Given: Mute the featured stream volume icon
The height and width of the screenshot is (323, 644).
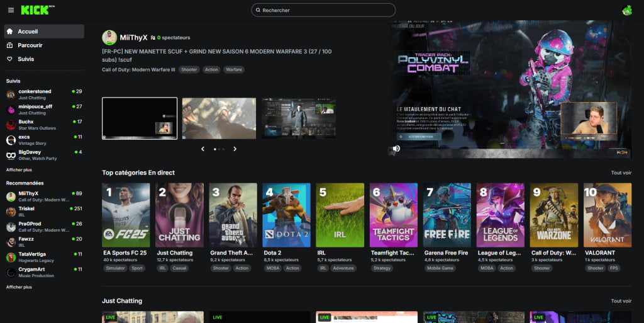Looking at the screenshot, I should click(396, 149).
